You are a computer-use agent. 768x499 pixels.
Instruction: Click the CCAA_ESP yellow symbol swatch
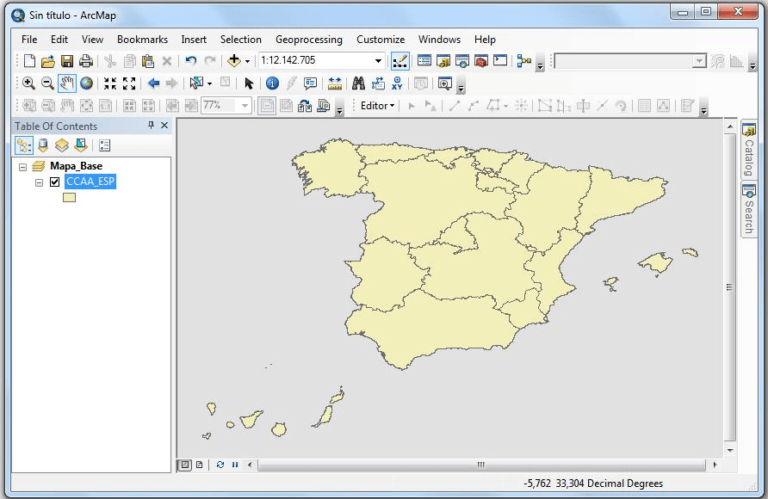69,197
